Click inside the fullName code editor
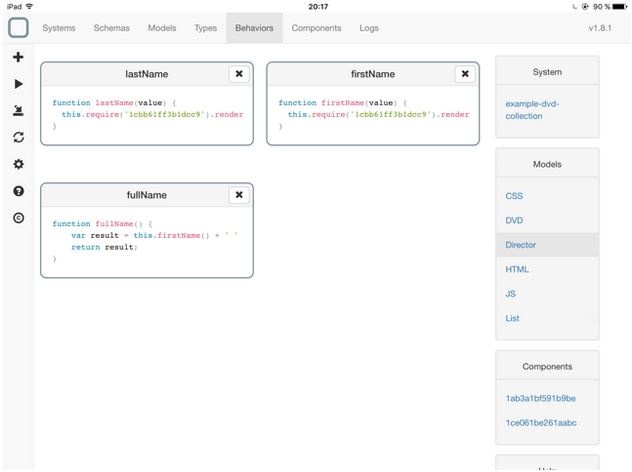Screen dimensions: 632x472 click(x=146, y=240)
